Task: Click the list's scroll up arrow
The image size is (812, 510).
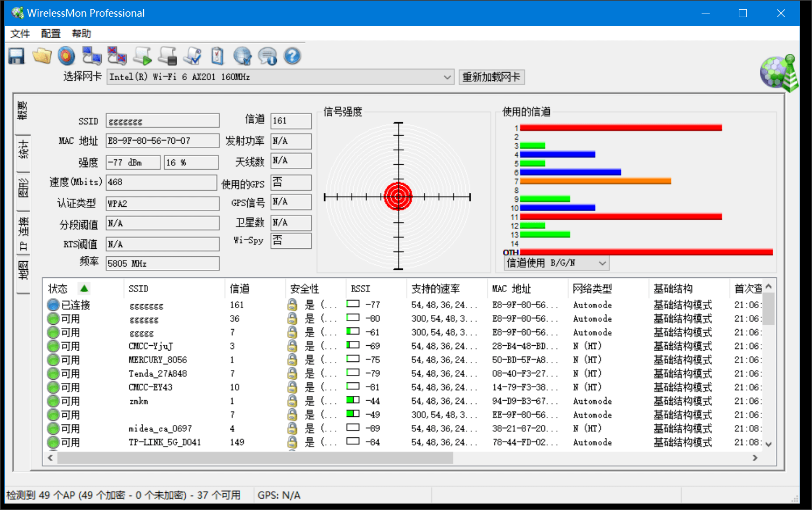Action: [x=768, y=287]
